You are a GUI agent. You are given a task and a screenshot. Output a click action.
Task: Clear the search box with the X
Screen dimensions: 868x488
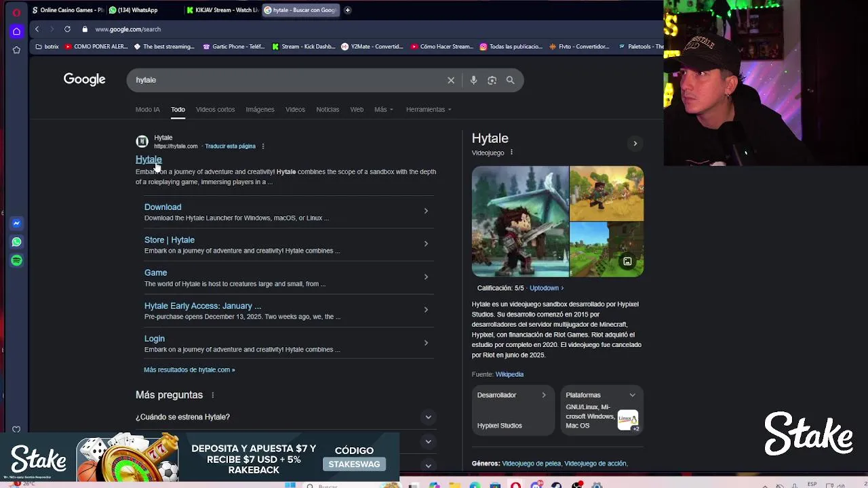tap(451, 80)
